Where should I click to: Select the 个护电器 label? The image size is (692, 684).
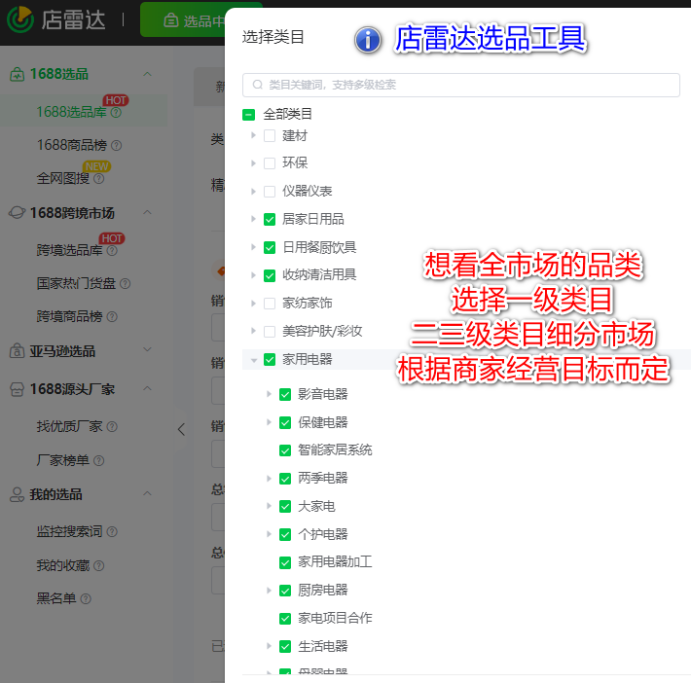[x=323, y=534]
